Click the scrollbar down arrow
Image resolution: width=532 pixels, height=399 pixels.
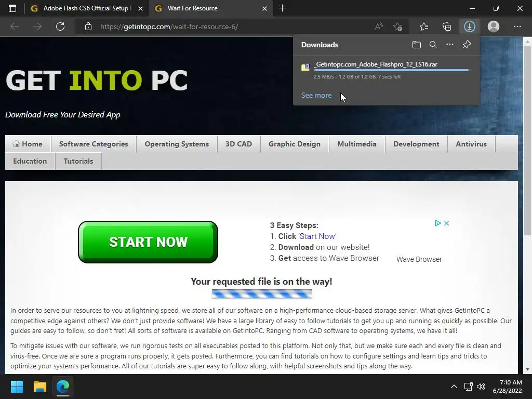(528, 369)
